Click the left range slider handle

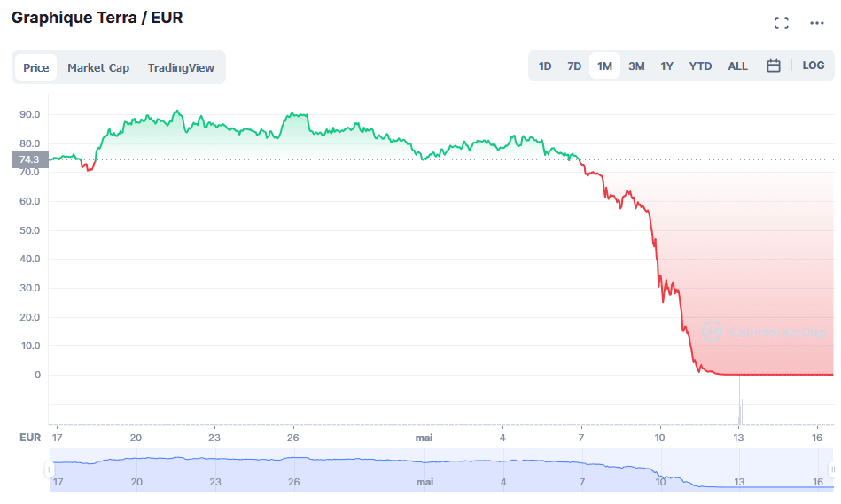point(50,469)
